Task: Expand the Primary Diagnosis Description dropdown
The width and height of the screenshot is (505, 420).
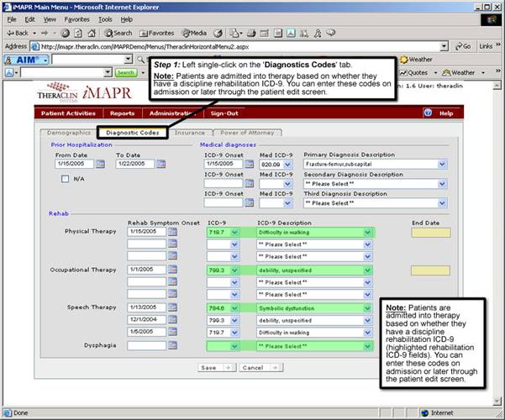Action: 442,164
